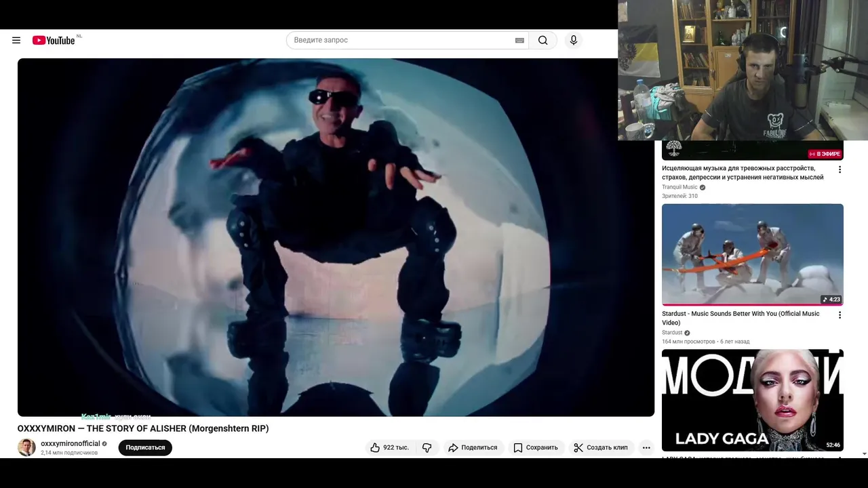Click 164 млн просмотров view count text
868x488 pixels.
pyautogui.click(x=688, y=342)
